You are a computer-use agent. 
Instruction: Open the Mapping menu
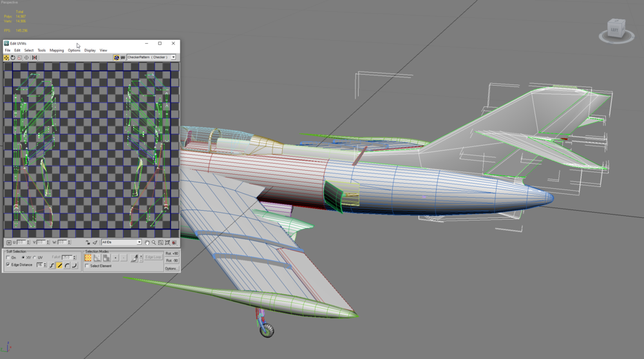pyautogui.click(x=57, y=50)
